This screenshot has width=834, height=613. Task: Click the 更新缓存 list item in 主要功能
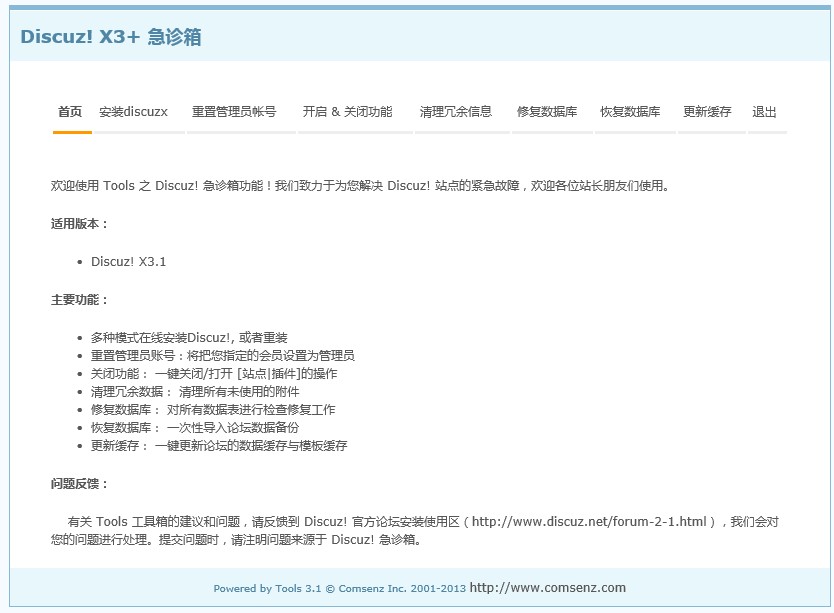pyautogui.click(x=219, y=445)
